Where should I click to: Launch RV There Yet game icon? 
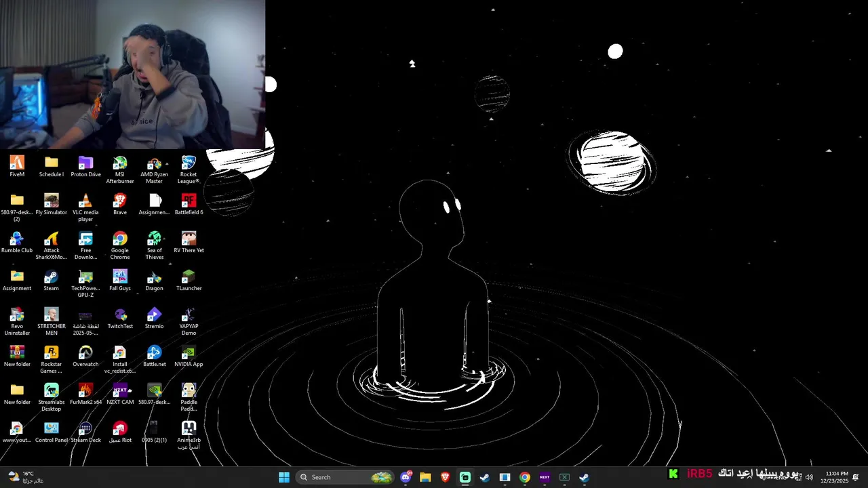pyautogui.click(x=189, y=243)
